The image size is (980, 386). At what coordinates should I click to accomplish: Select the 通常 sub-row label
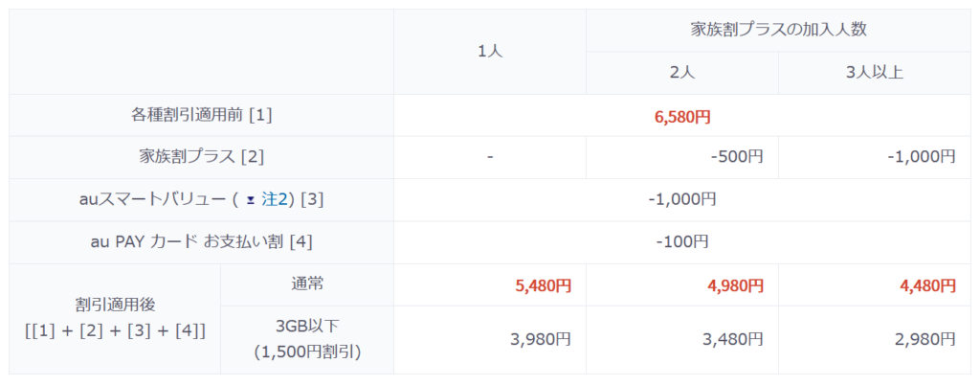(x=306, y=284)
